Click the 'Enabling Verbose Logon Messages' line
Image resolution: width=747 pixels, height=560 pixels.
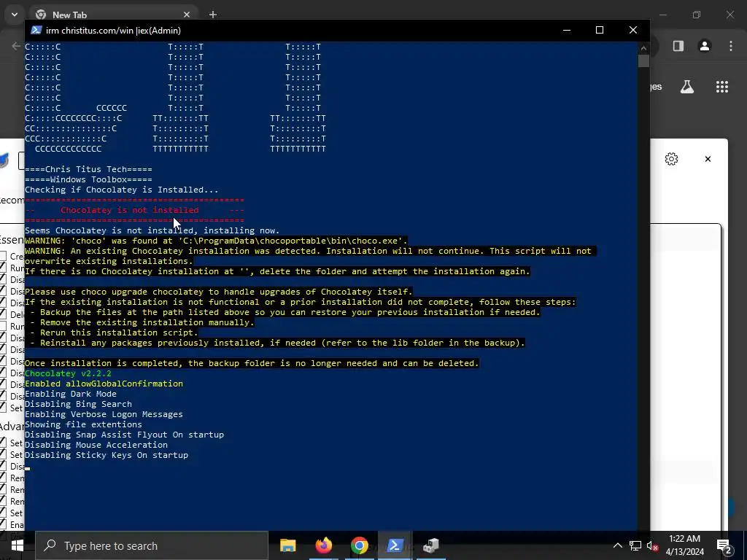point(104,414)
